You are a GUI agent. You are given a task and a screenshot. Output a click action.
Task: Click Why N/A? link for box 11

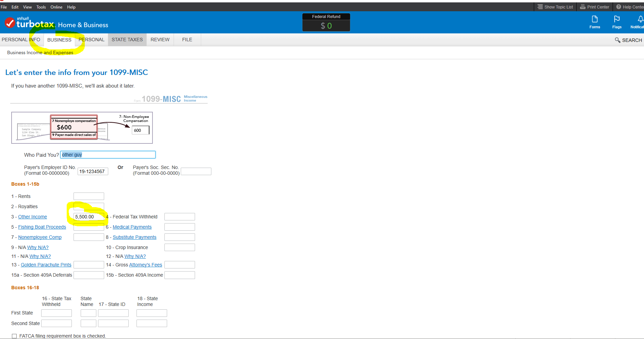tap(40, 256)
